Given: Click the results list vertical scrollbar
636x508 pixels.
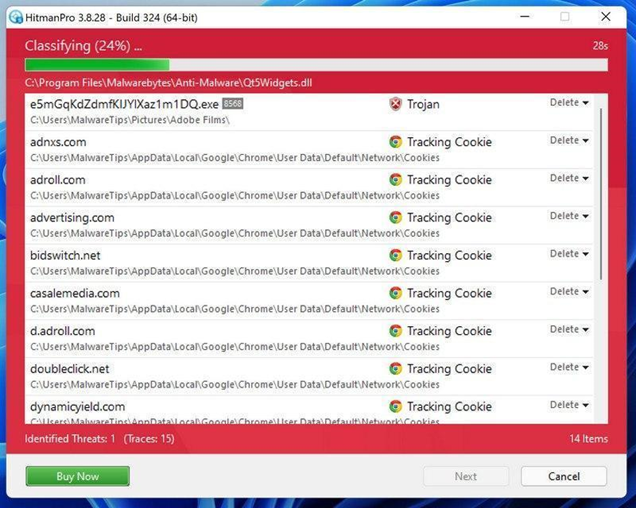Looking at the screenshot, I should tap(601, 194).
